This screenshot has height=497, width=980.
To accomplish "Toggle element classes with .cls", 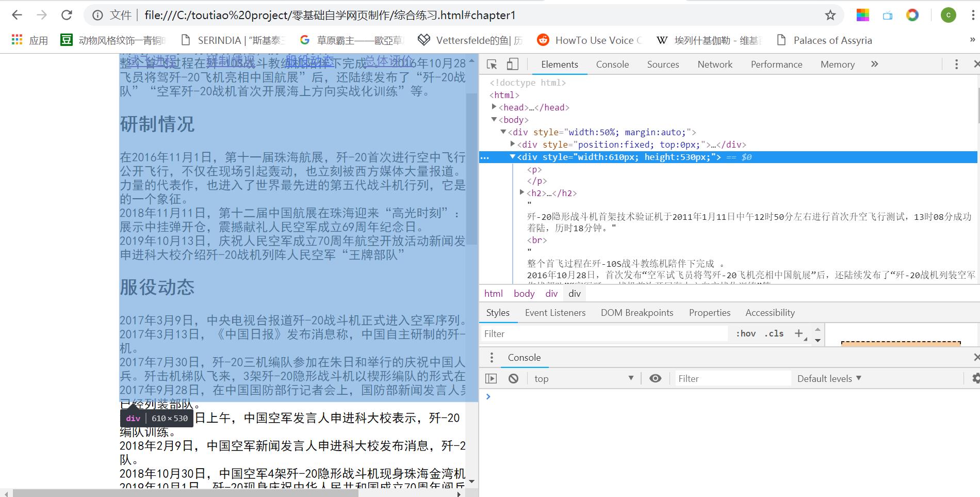I will click(x=774, y=333).
